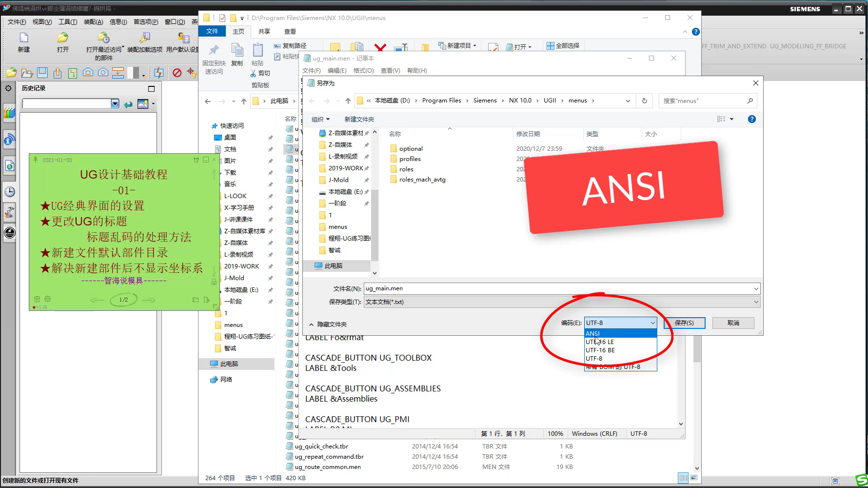The image size is (868, 488).
Task: Click the export up-arrow icon in NX toolbar
Action: (x=58, y=73)
